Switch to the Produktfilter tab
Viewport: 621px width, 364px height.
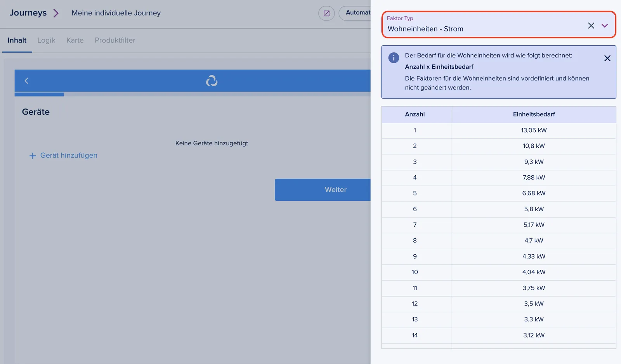click(115, 40)
